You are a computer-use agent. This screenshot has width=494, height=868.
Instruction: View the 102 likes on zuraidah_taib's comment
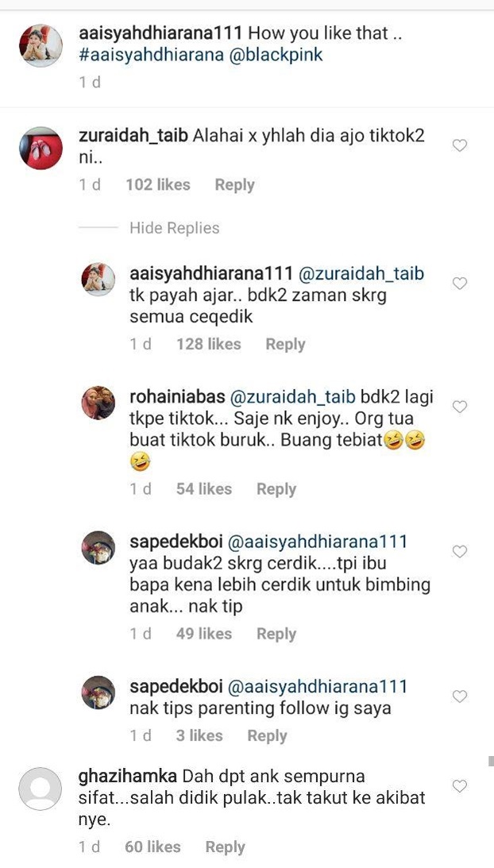tap(158, 185)
